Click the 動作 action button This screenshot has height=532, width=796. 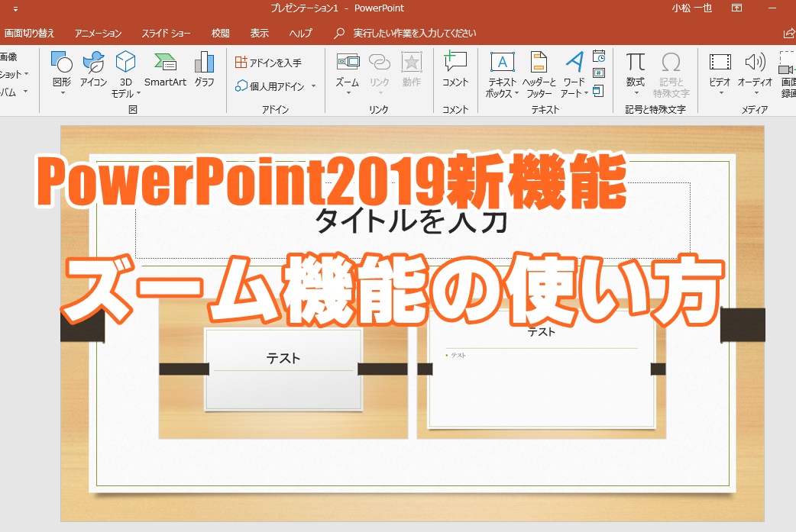(x=412, y=69)
